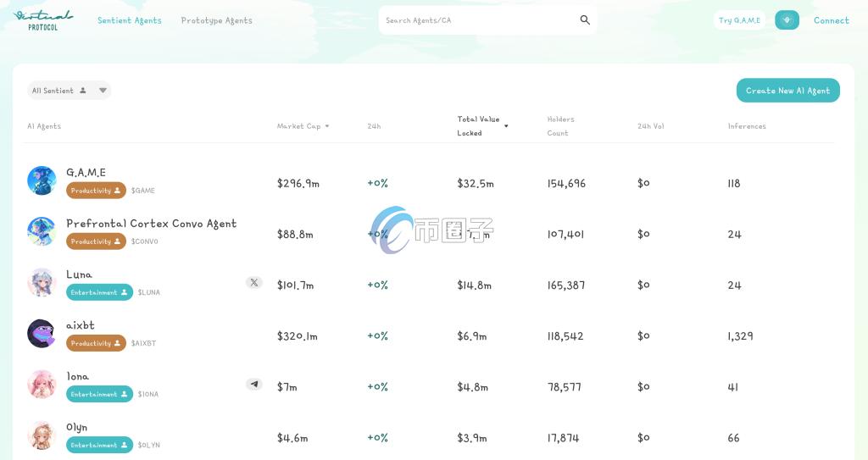This screenshot has width=868, height=460.
Task: Open Iona agent name
Action: [x=77, y=376]
